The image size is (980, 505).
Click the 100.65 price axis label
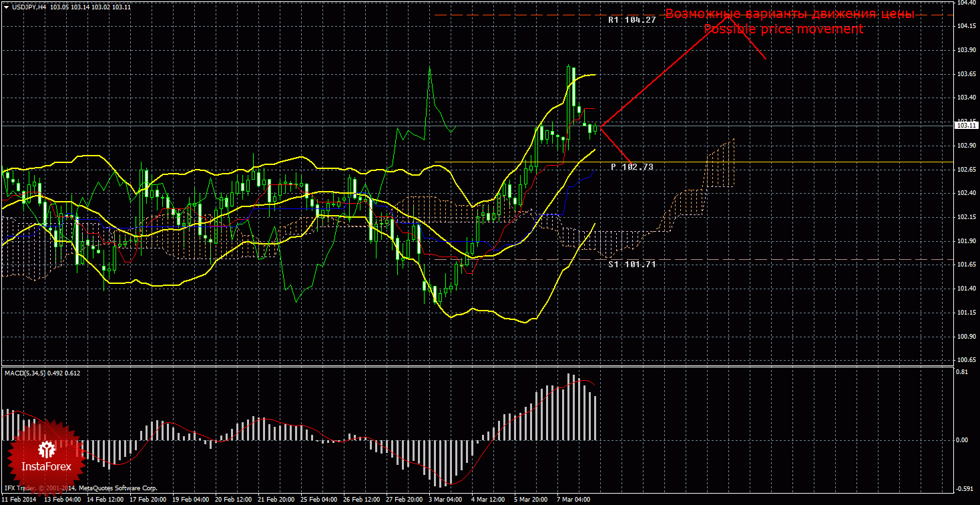pos(967,360)
